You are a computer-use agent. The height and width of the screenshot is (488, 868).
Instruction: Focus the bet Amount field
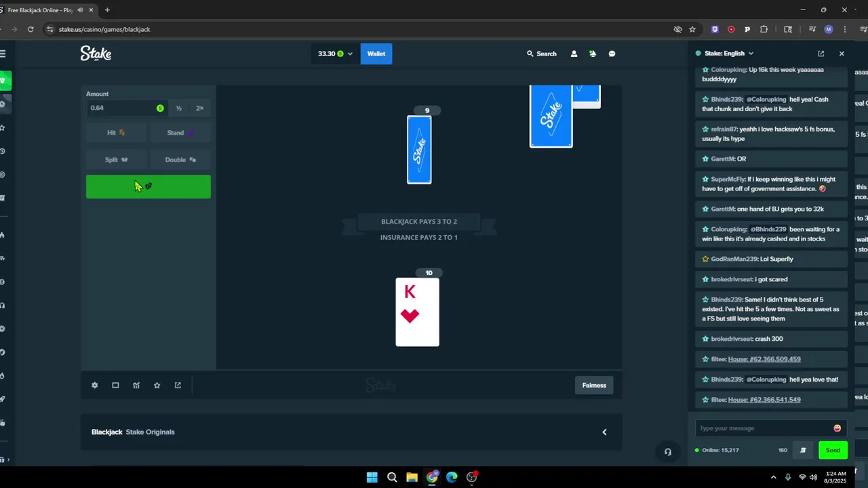coord(127,108)
